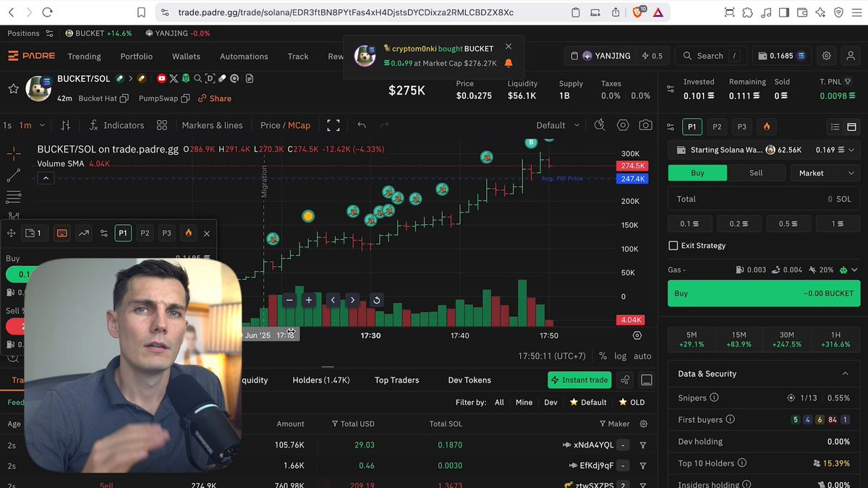This screenshot has height=488, width=868.
Task: Switch trade panel to list view
Action: [835, 127]
